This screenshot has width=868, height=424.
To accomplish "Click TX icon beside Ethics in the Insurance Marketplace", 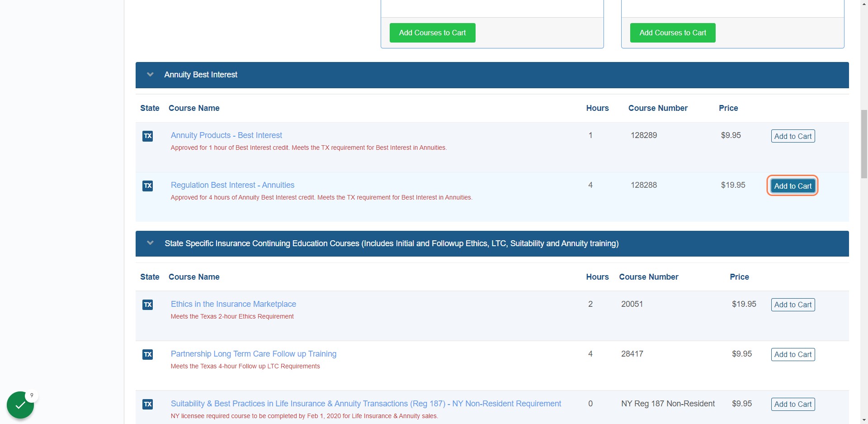I will 148,305.
